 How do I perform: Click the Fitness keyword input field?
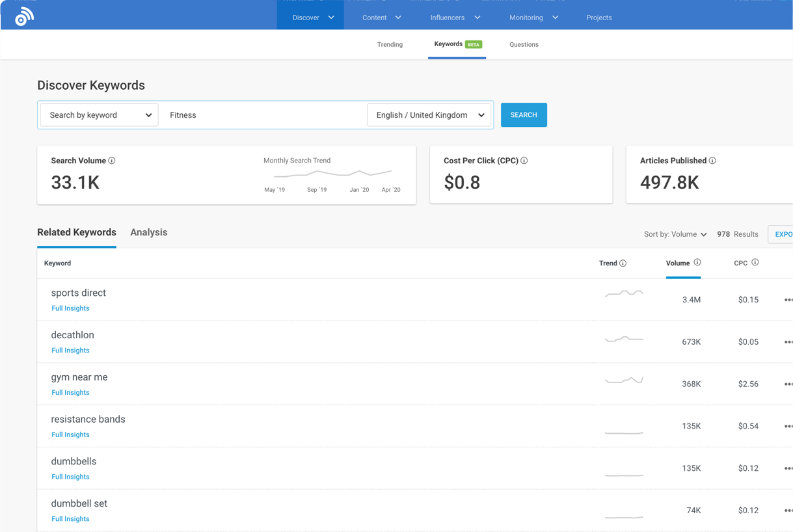pyautogui.click(x=260, y=114)
